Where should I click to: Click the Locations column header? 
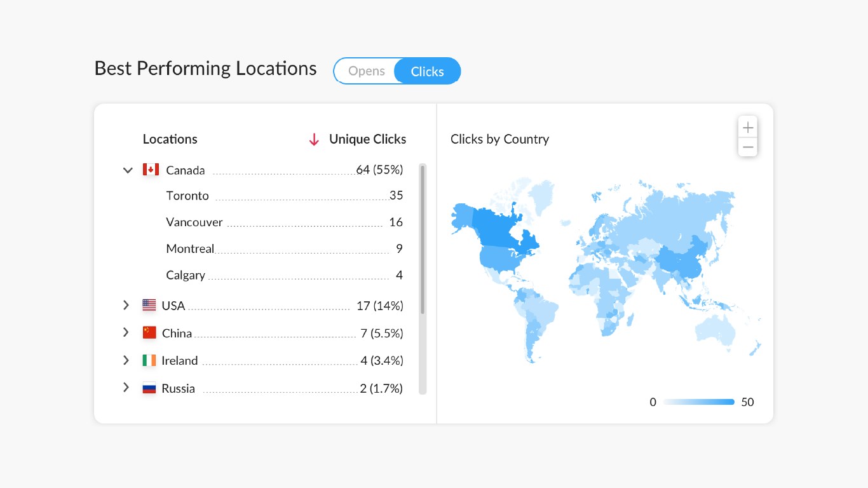click(170, 139)
